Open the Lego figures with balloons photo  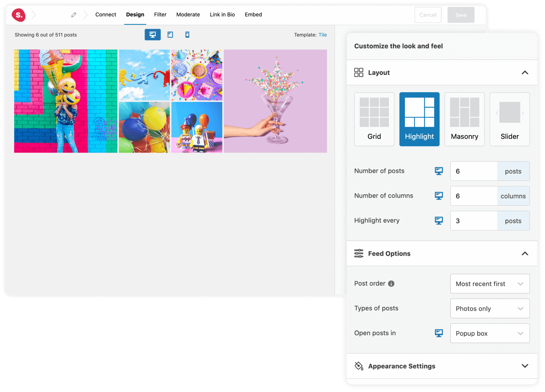(197, 127)
